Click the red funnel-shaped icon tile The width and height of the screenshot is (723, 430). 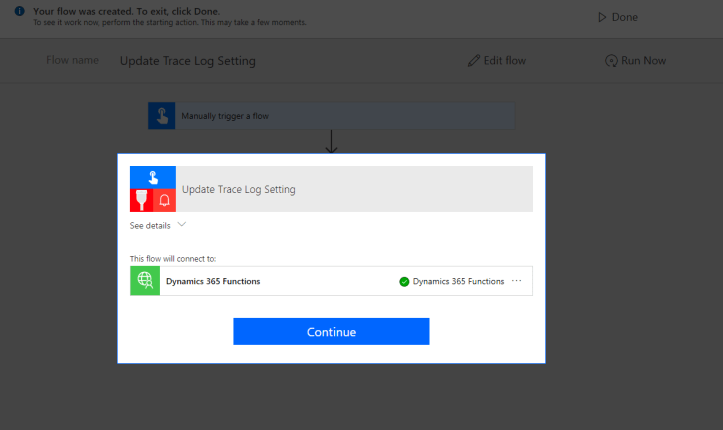pos(141,200)
